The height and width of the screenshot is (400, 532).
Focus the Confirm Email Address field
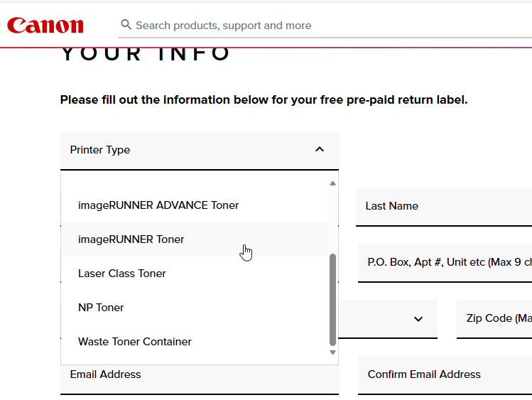point(445,374)
